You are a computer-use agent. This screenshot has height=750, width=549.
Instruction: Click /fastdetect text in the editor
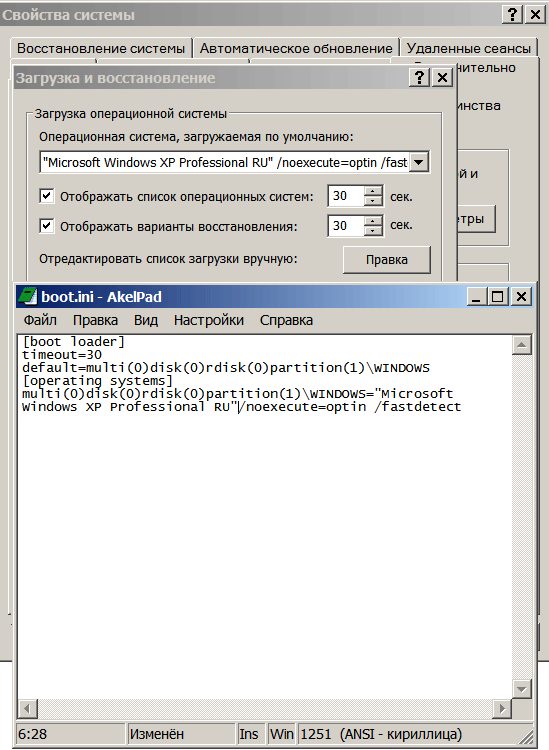(417, 407)
